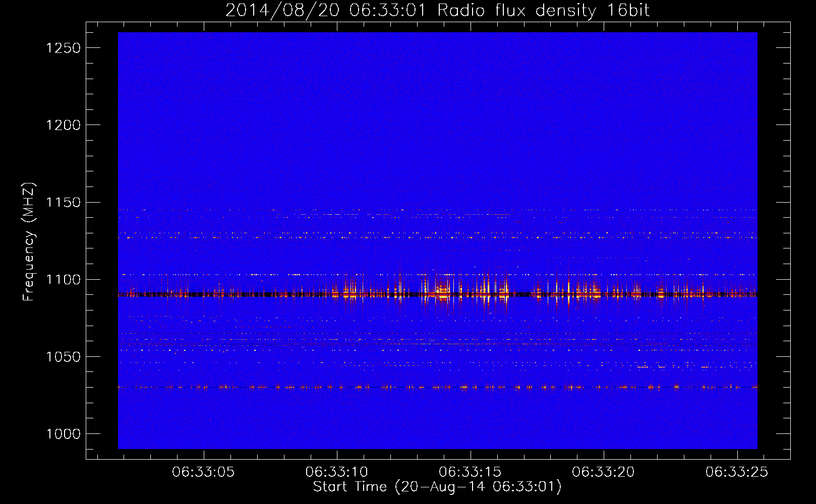Click the 06:33:20 time axis label

(603, 472)
